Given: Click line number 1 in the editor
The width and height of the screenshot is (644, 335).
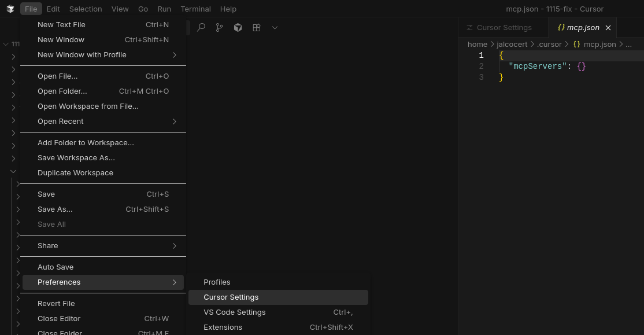Looking at the screenshot, I should click(481, 56).
